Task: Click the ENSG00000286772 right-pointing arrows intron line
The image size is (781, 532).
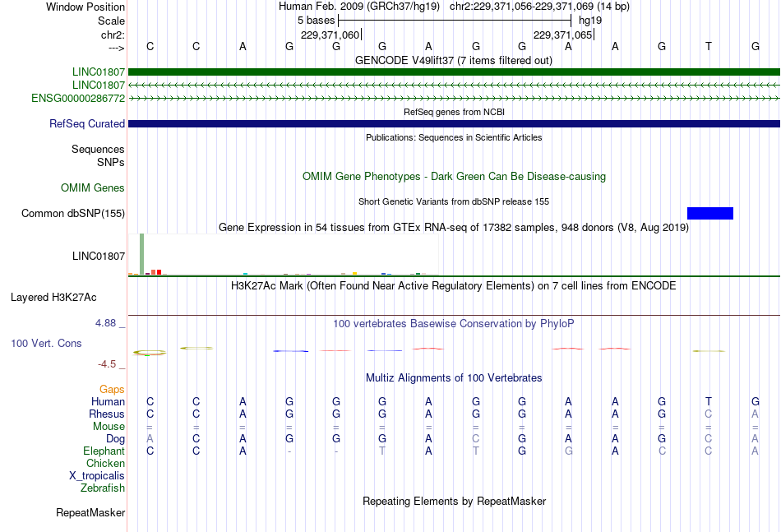Action: [454, 99]
